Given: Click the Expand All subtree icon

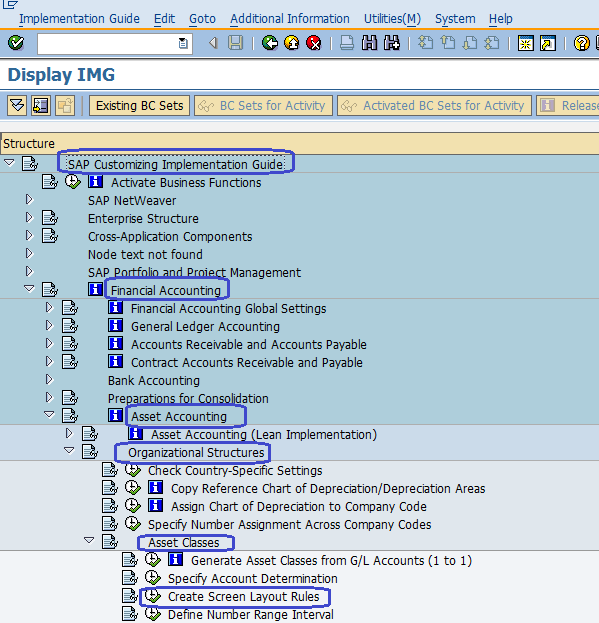Looking at the screenshot, I should coord(17,106).
